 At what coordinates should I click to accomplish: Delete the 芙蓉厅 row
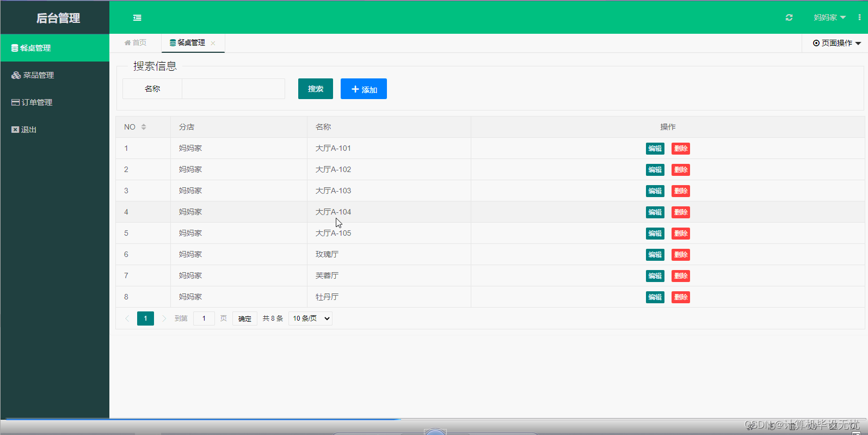pos(681,276)
